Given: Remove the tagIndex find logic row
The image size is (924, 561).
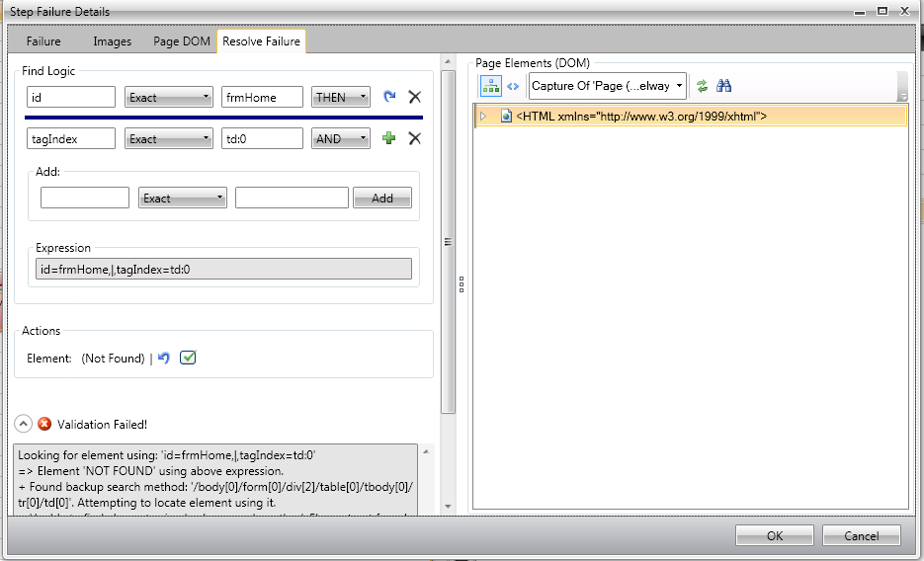Looking at the screenshot, I should (415, 138).
